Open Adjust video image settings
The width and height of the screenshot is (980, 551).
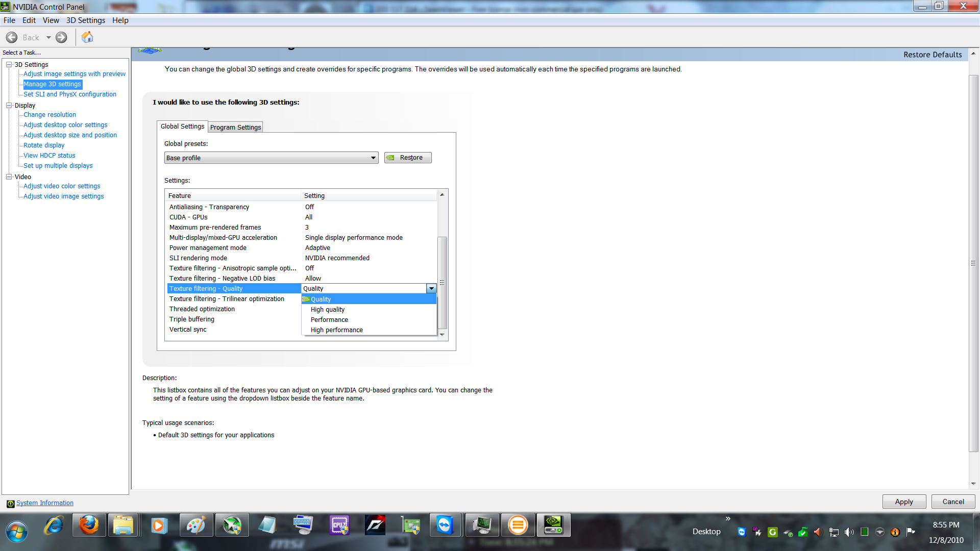click(x=63, y=196)
